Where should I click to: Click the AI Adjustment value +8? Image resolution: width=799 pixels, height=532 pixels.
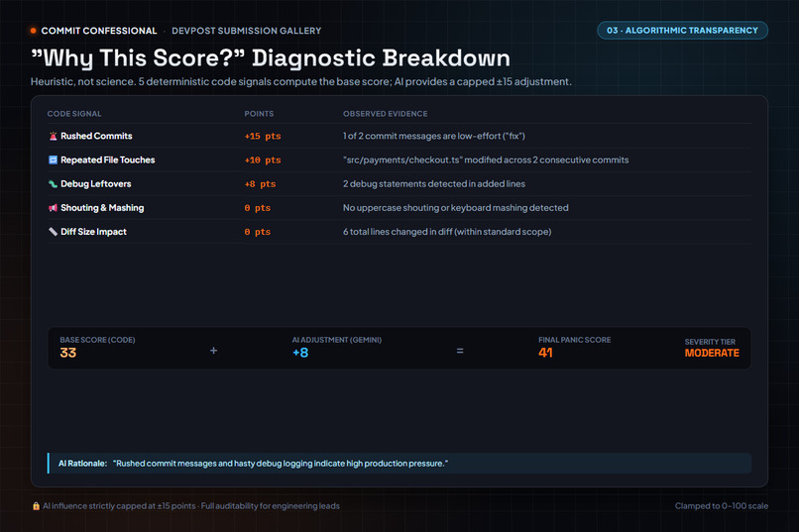click(x=300, y=353)
